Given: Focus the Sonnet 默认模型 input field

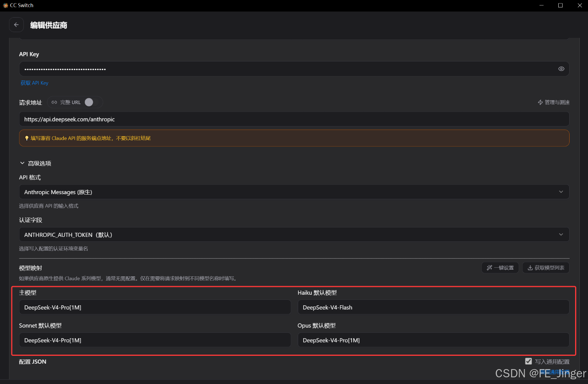Looking at the screenshot, I should [x=155, y=340].
